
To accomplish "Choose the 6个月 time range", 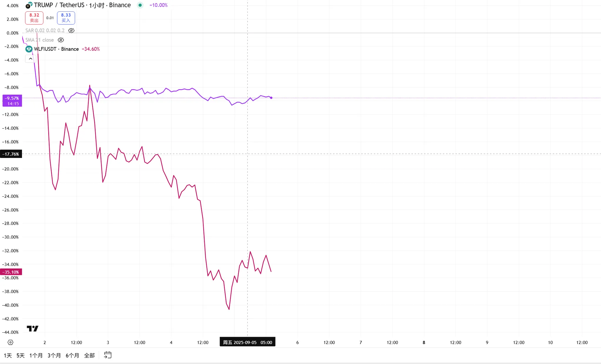I will 72,356.
